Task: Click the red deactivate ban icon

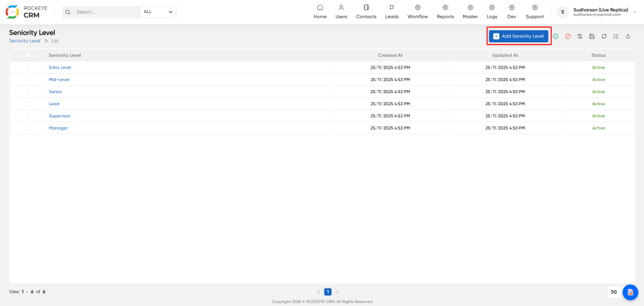Action: tap(568, 36)
